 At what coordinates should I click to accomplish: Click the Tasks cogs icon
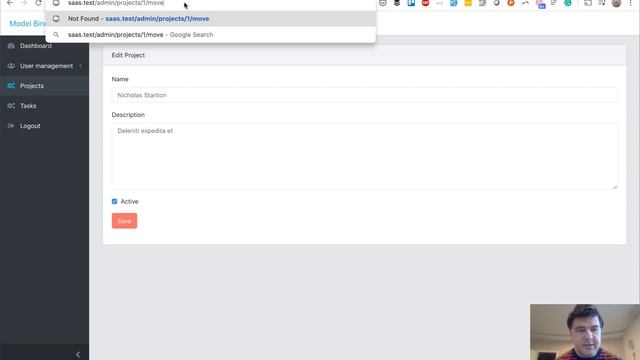[11, 106]
